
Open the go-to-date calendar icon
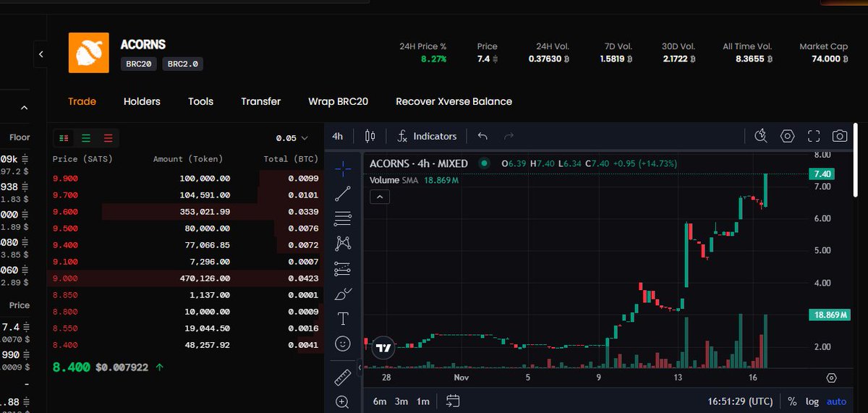[x=453, y=401]
